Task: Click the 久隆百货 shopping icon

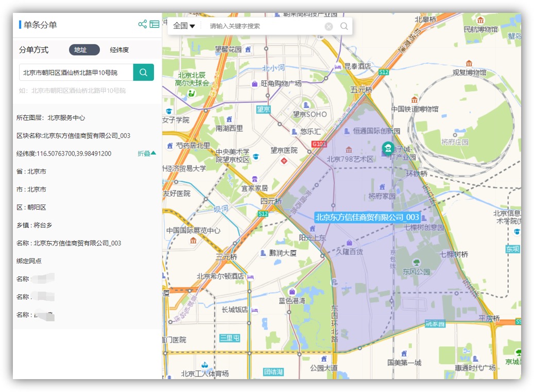Action: (349, 243)
